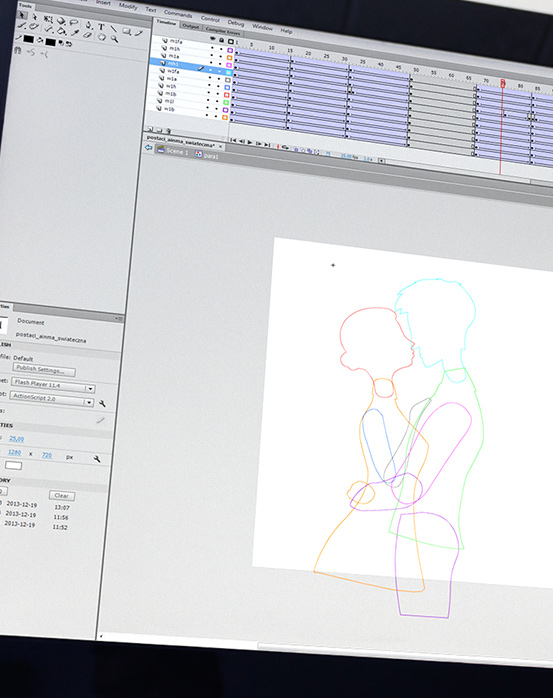This screenshot has height=698, width=553.
Task: Go to first frame button
Action: click(233, 140)
